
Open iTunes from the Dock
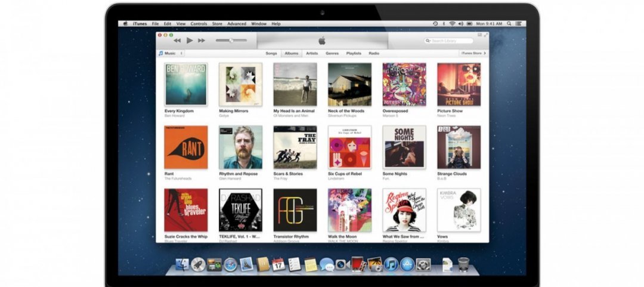point(391,264)
